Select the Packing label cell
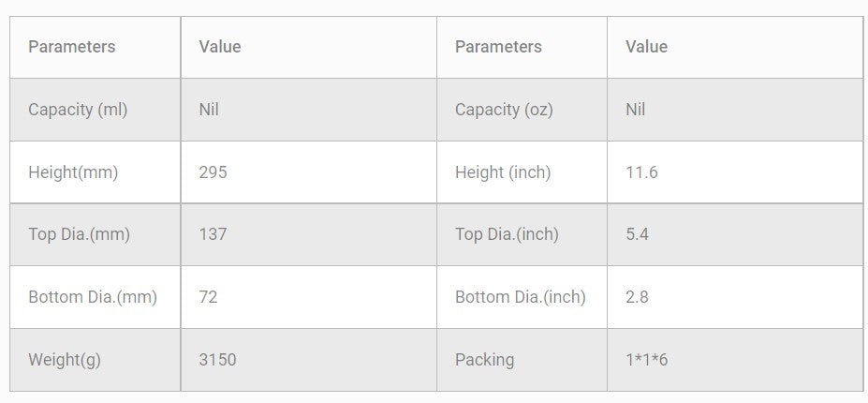 click(484, 360)
